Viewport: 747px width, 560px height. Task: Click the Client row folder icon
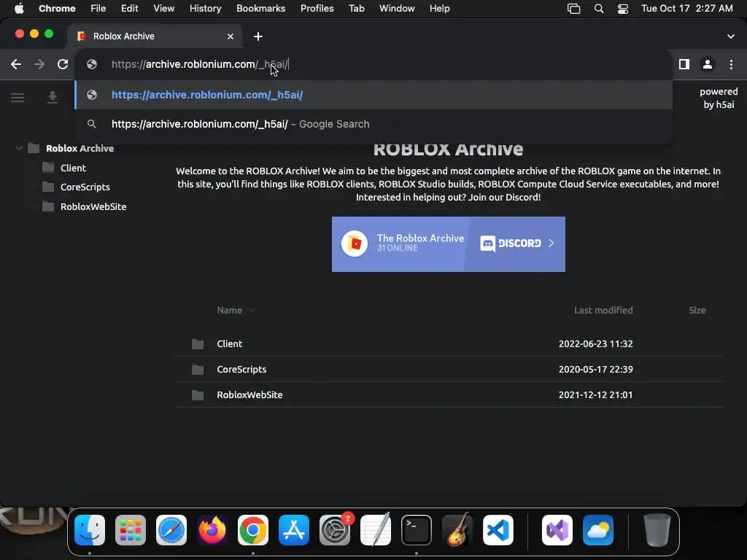198,344
